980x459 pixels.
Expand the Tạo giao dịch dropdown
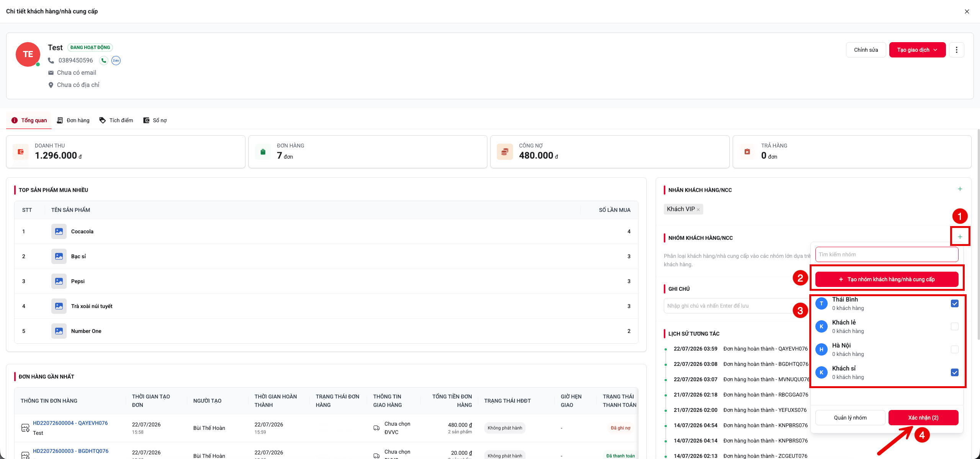[x=917, y=50]
